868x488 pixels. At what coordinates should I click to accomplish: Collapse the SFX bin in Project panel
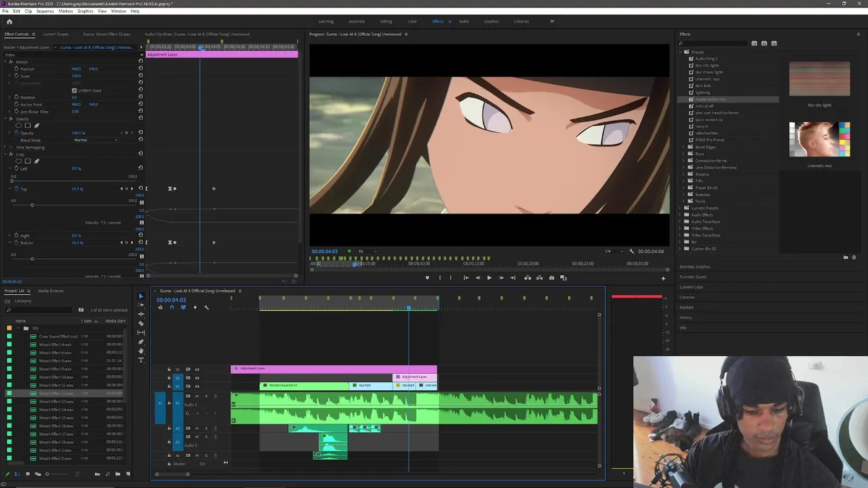click(20, 328)
